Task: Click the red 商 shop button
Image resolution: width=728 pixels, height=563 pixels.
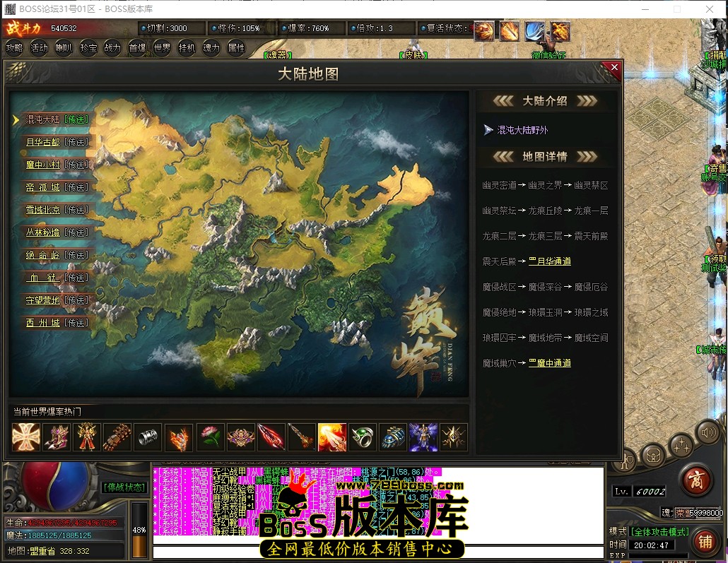Action: coord(695,481)
